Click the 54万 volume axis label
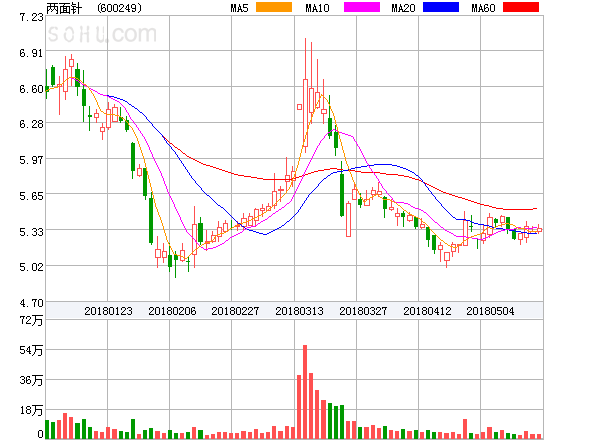Image resolution: width=600 pixels, height=440 pixels. pos(31,350)
